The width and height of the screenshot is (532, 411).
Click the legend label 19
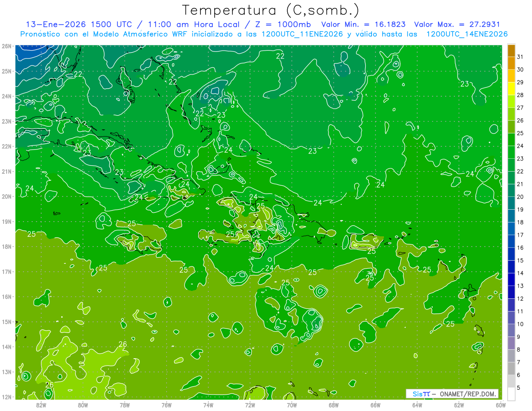[520, 209]
